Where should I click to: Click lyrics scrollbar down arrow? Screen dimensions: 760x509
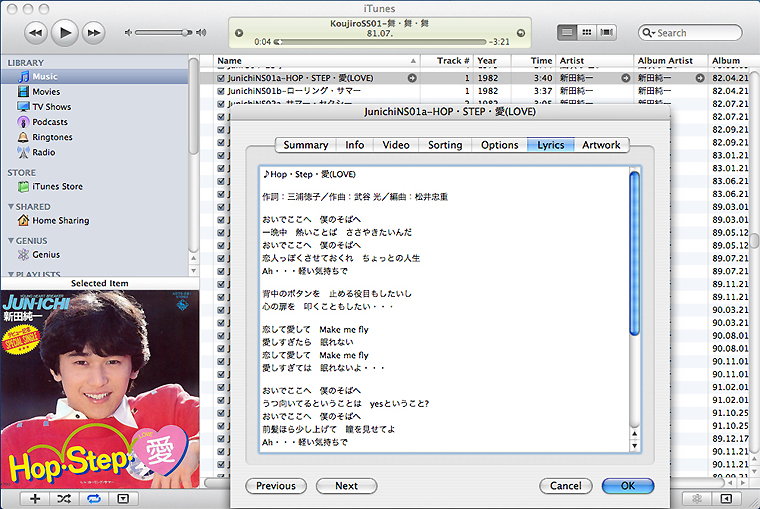click(x=634, y=446)
